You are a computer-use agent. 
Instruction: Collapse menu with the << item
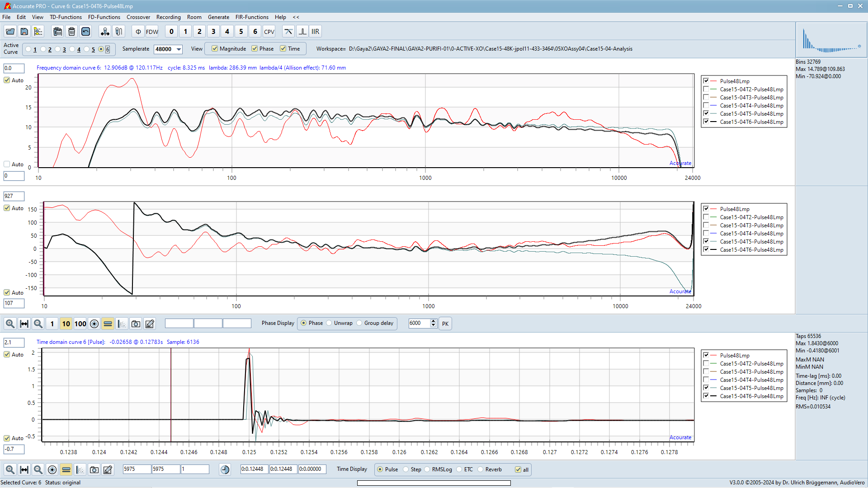[296, 17]
